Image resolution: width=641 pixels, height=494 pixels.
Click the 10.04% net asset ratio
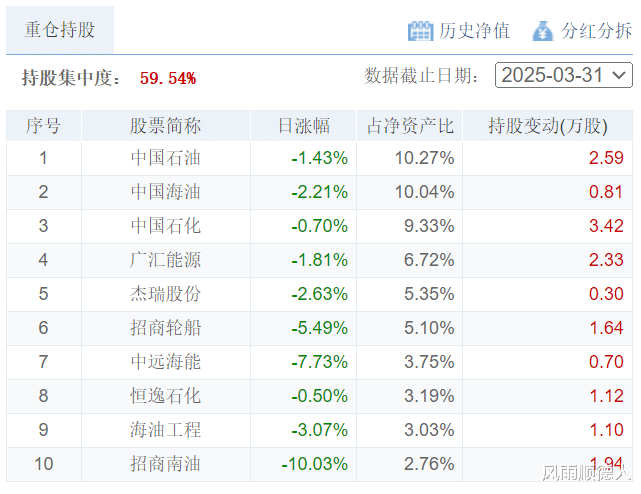pos(424,192)
